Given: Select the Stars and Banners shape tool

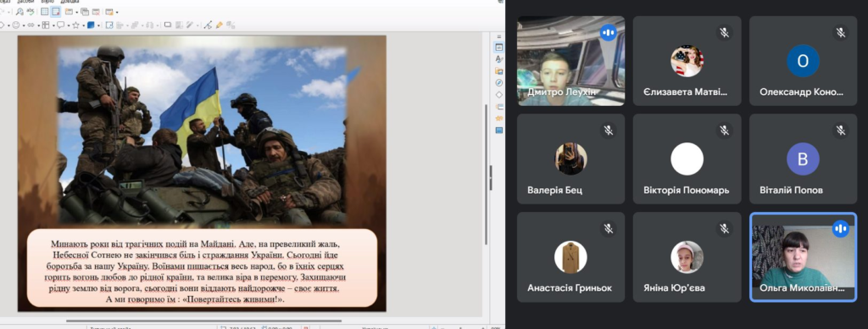Looking at the screenshot, I should (x=75, y=25).
